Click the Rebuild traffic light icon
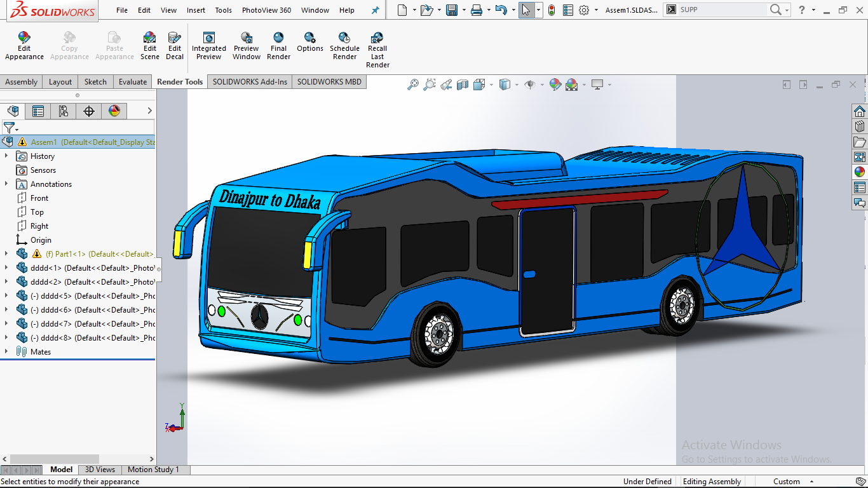Image resolution: width=868 pixels, height=488 pixels. pos(551,10)
